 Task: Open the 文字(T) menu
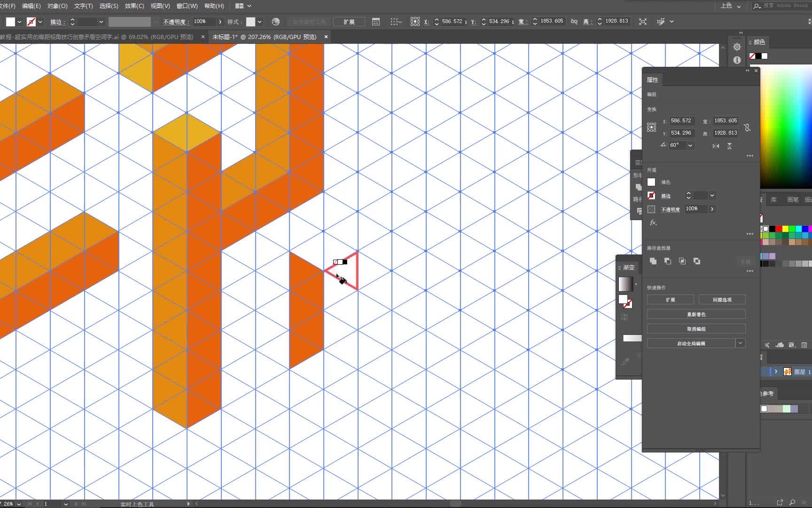point(83,6)
